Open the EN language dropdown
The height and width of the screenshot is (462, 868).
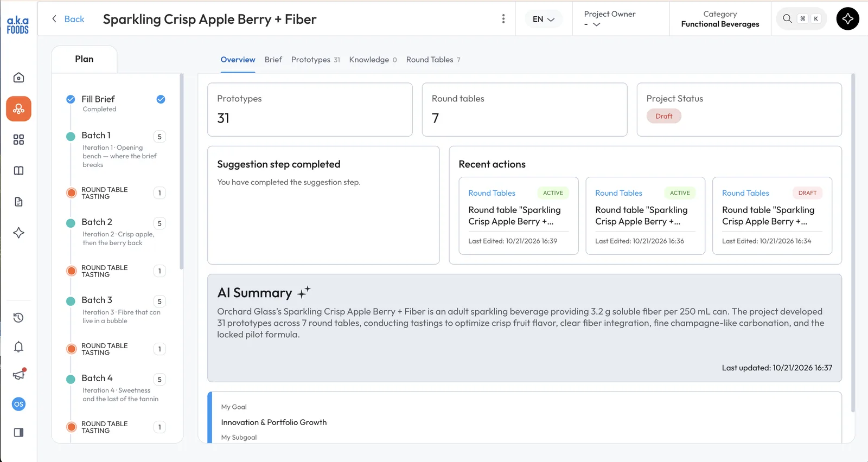[544, 19]
